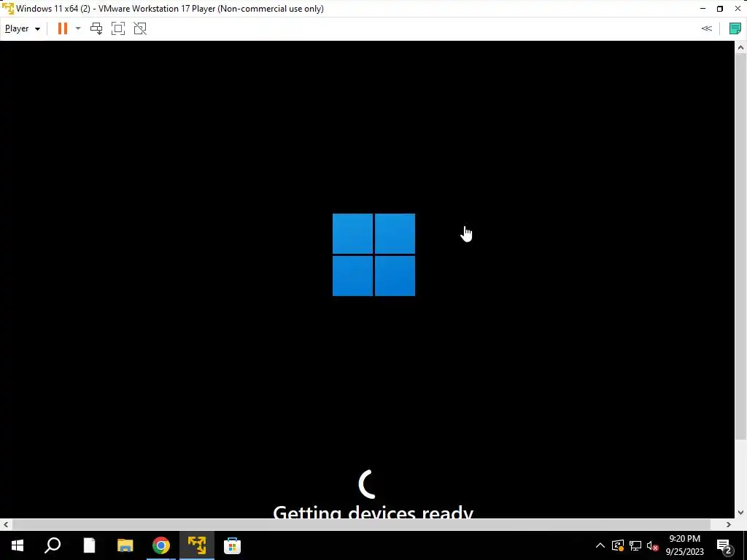The image size is (747, 560).
Task: Click the vertical scrollbar up arrow
Action: point(740,47)
